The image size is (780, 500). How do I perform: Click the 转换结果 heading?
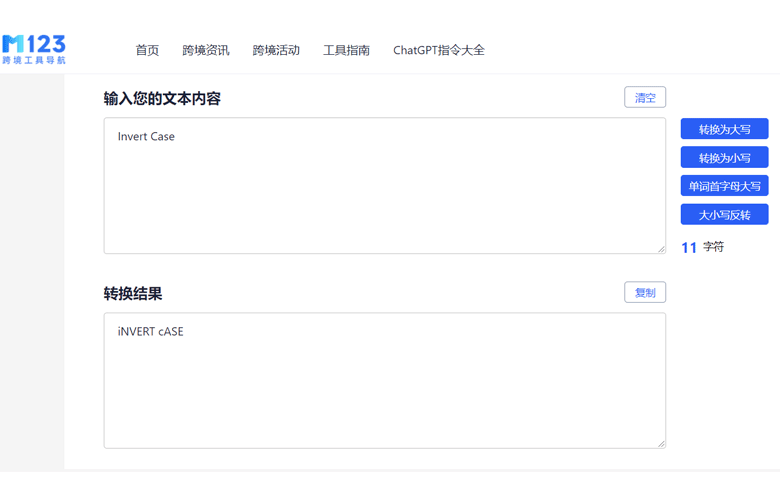tap(133, 294)
